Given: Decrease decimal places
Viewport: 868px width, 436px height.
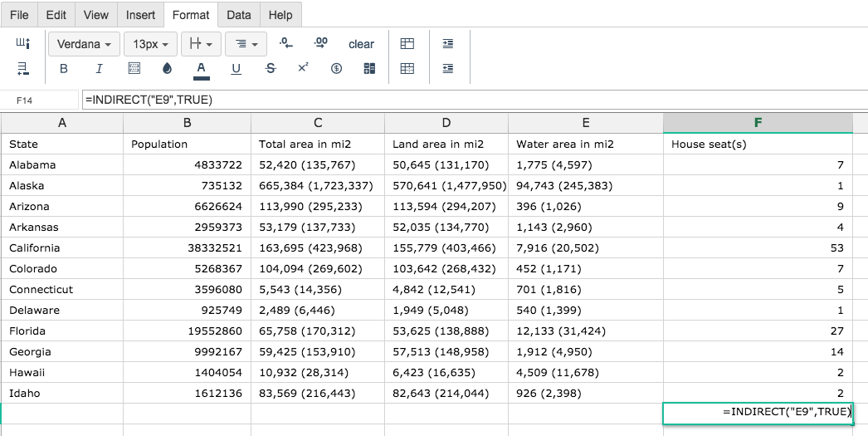Looking at the screenshot, I should click(286, 43).
